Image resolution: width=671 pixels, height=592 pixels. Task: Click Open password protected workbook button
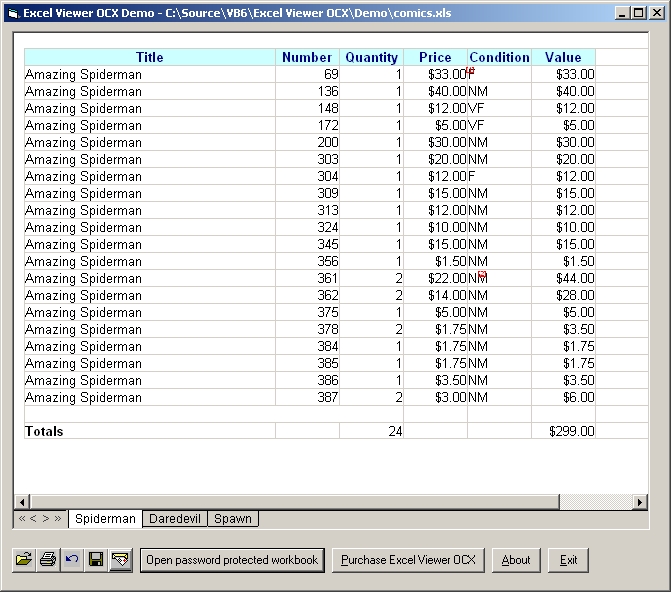tap(232, 560)
